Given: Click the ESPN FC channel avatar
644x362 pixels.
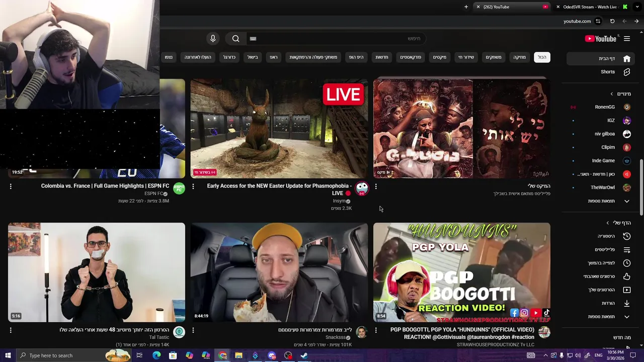Looking at the screenshot, I should pos(179,189).
